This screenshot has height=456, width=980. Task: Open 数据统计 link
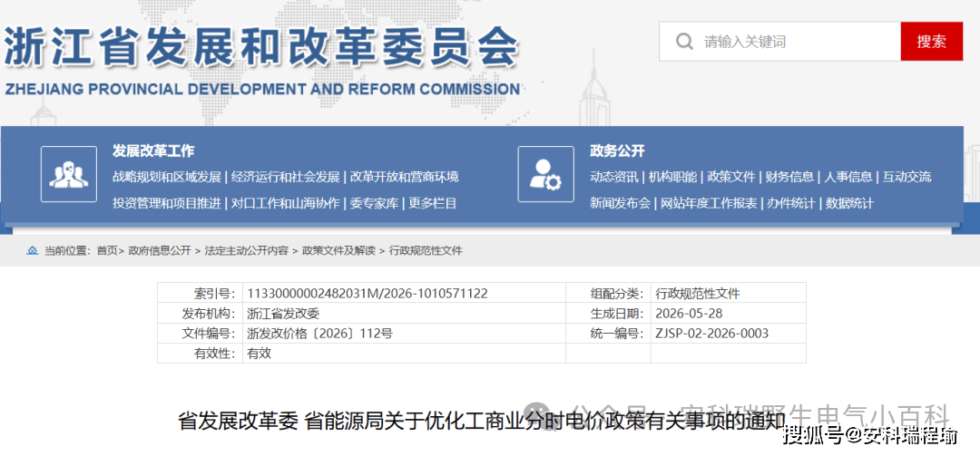pyautogui.click(x=849, y=203)
